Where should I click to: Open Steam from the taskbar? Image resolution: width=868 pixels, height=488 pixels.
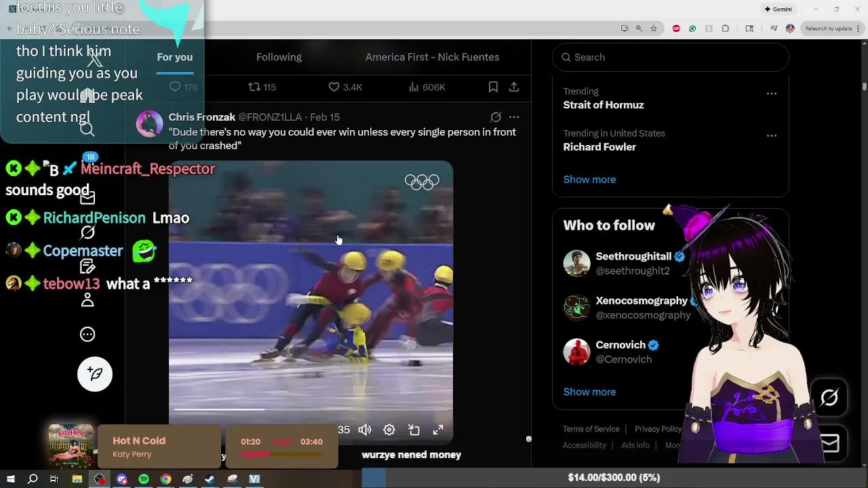pyautogui.click(x=210, y=479)
